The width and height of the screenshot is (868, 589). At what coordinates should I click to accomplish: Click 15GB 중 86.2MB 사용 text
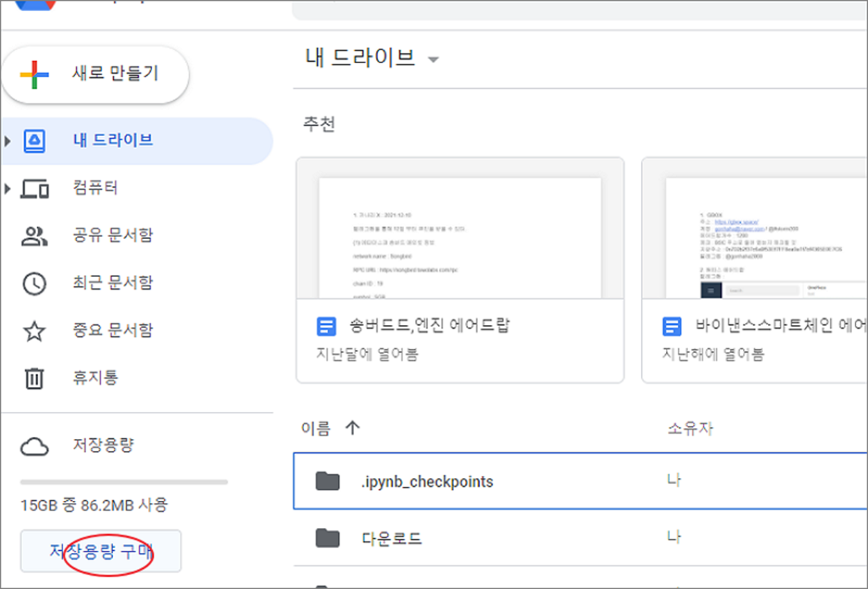tap(94, 505)
